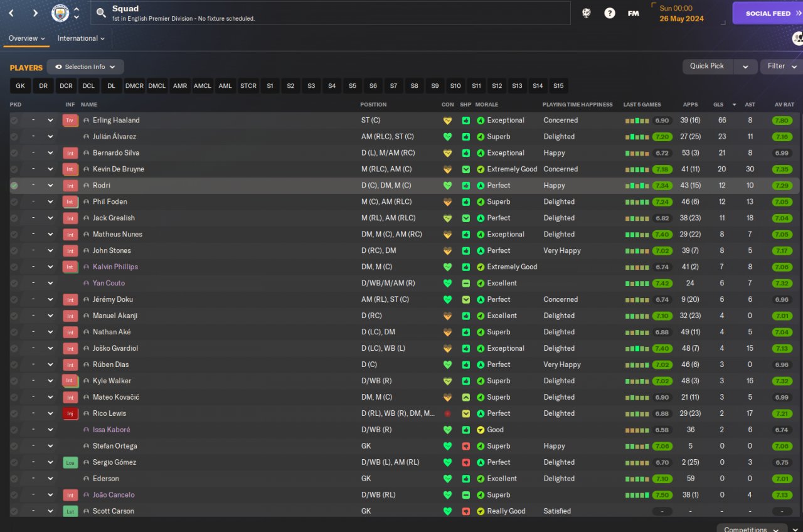
Task: Expand the position chevron for Mateo Kovačić
Action: pos(50,398)
